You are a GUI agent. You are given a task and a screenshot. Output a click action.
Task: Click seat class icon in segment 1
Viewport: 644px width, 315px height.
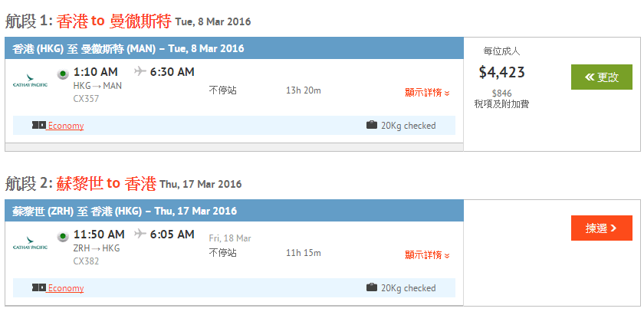[38, 125]
